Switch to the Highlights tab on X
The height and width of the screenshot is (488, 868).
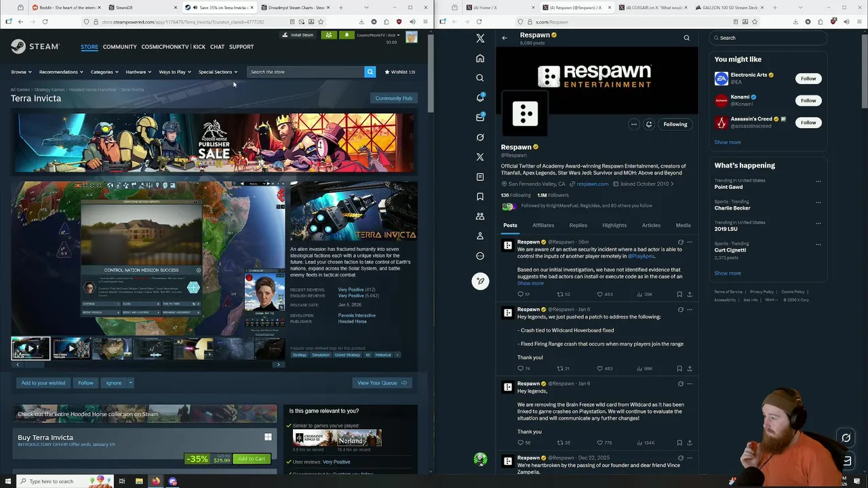614,225
